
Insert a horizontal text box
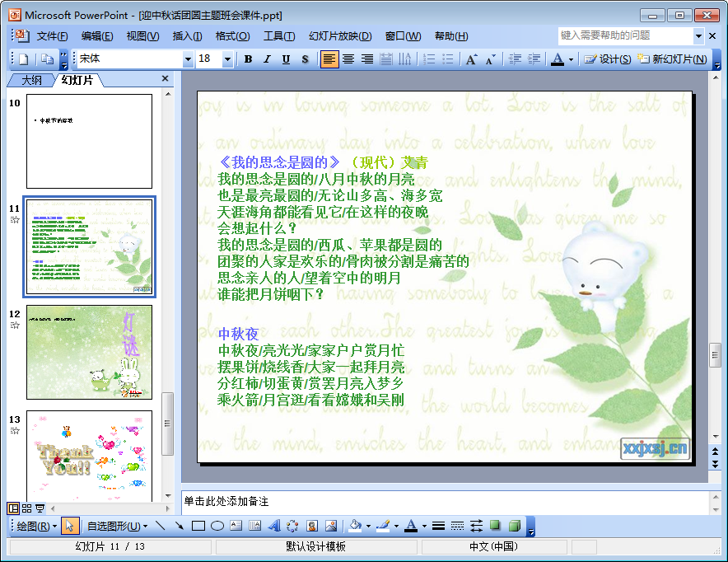(236, 526)
